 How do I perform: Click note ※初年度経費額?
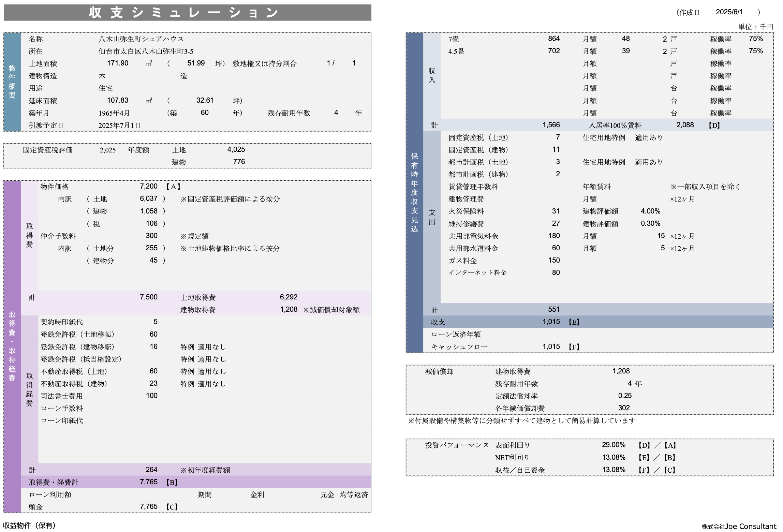(205, 470)
